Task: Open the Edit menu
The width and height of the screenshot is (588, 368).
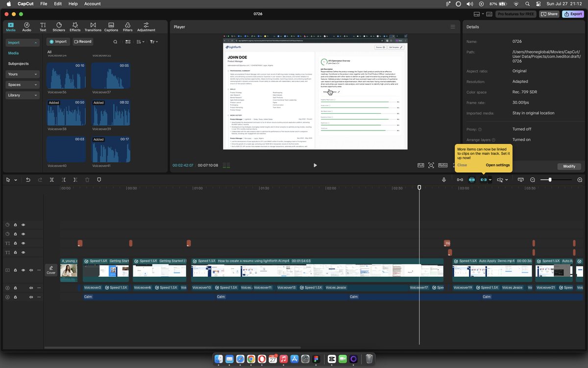Action: (58, 3)
